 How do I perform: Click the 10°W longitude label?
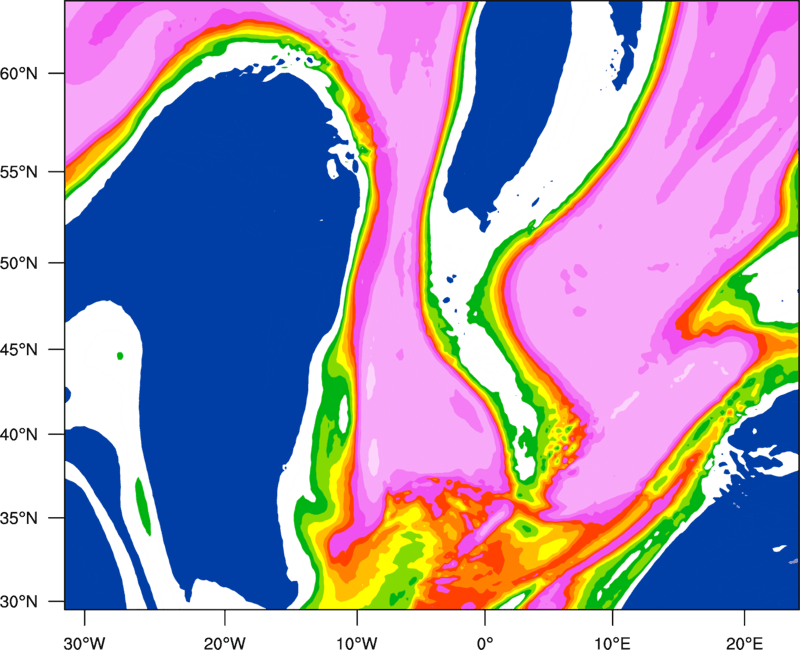[x=356, y=643]
